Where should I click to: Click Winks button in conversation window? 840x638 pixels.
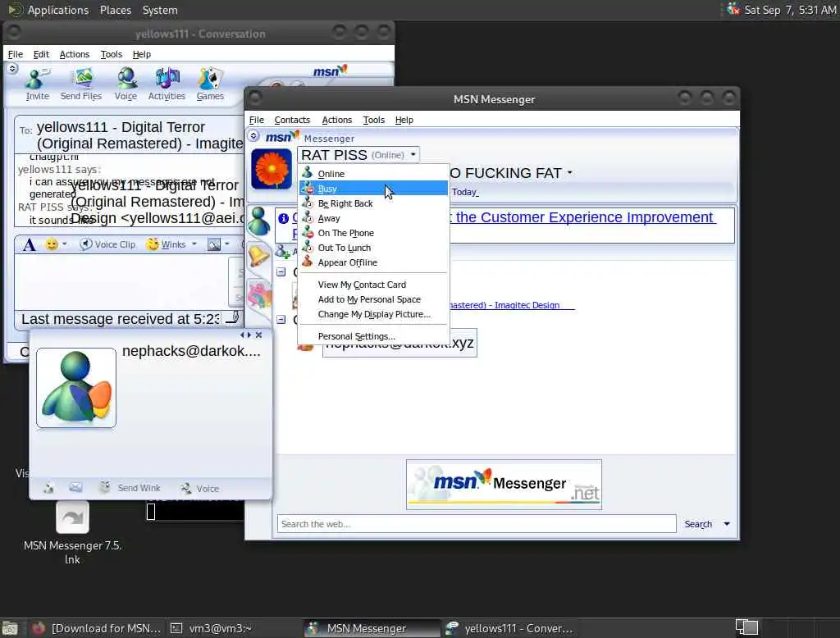coord(167,244)
